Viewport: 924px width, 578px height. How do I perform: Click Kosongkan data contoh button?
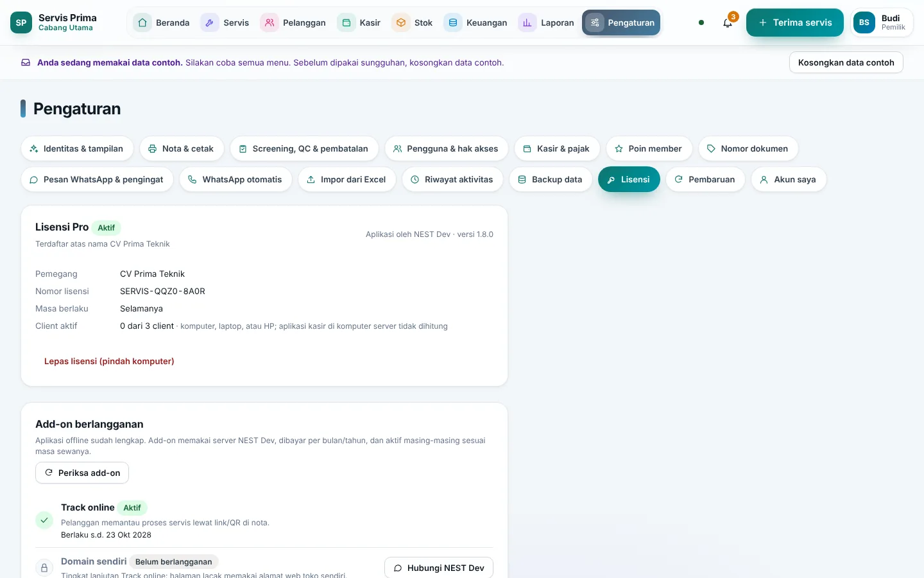[846, 62]
